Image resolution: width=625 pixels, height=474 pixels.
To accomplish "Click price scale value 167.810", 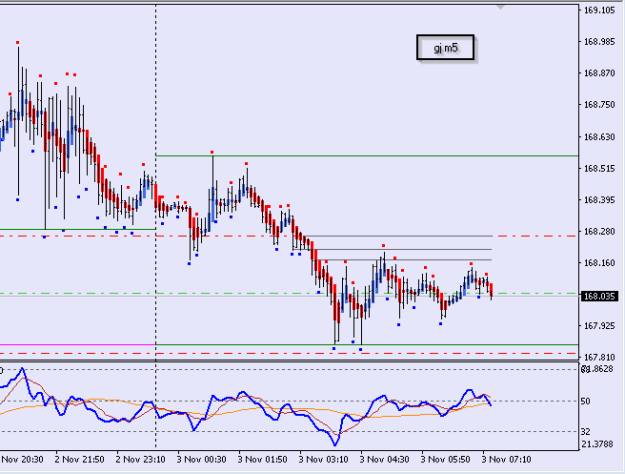I will (599, 357).
